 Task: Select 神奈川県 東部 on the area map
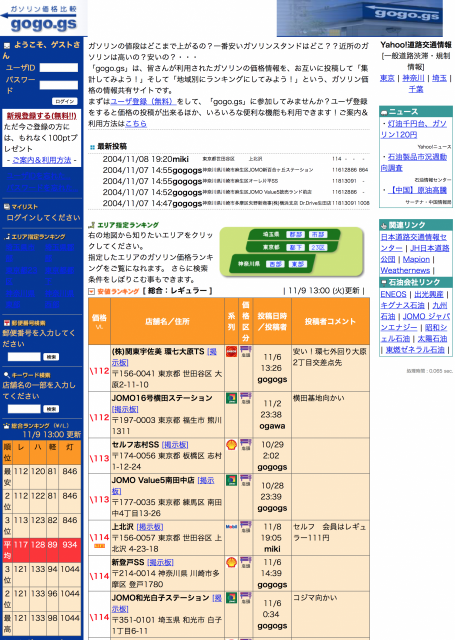[297, 264]
